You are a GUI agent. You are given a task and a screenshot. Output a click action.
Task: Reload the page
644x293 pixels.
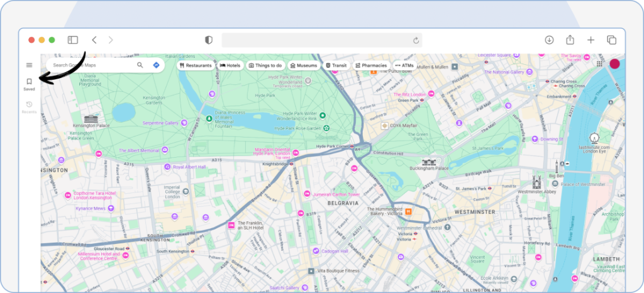pos(416,40)
